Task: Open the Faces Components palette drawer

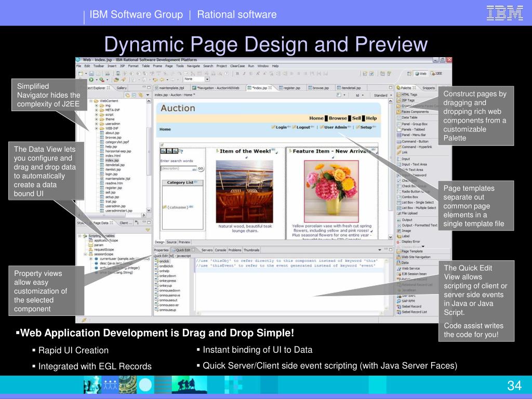Action: (x=413, y=112)
